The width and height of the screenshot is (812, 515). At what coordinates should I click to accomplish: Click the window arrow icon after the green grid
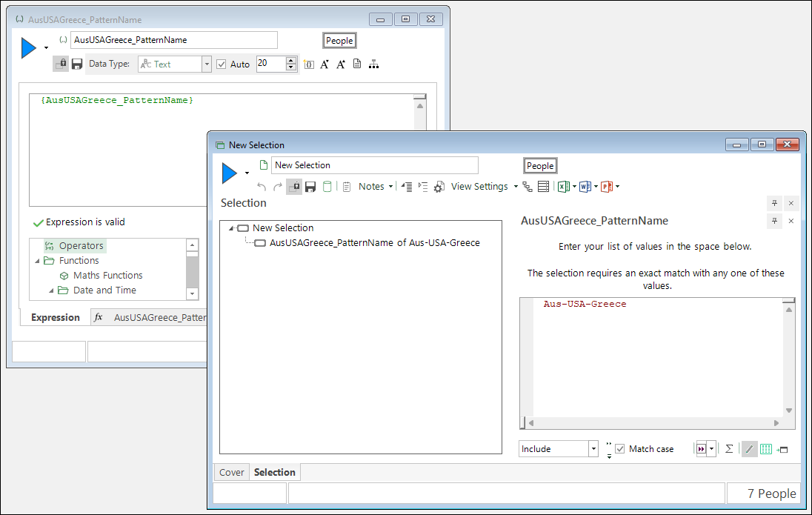(782, 450)
